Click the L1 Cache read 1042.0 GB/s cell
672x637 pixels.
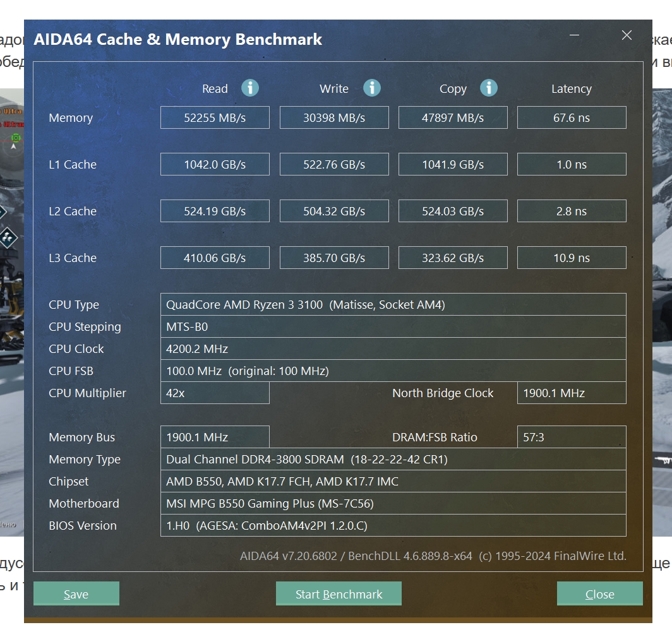coord(215,164)
